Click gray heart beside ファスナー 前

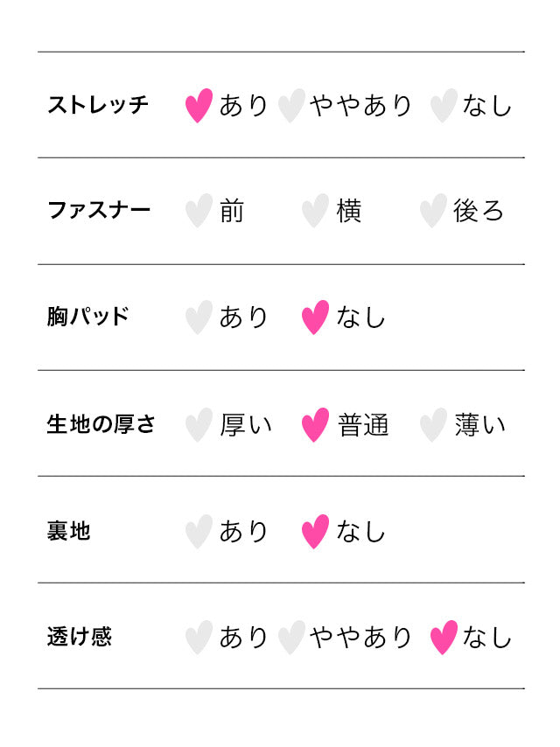pos(199,211)
